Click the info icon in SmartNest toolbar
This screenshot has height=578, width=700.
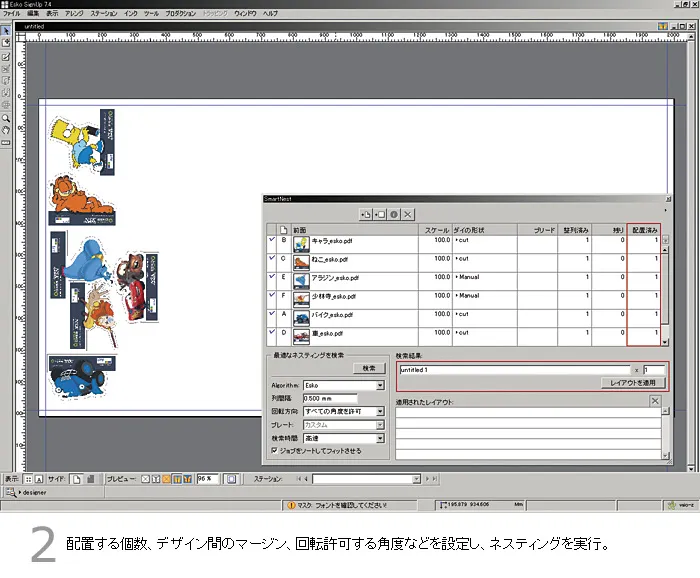[x=394, y=214]
